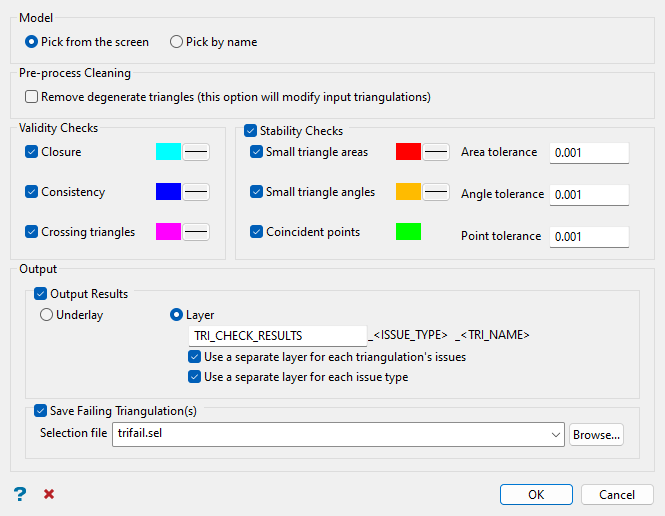Click Browse for selection file
This screenshot has width=665, height=516.
click(x=596, y=434)
